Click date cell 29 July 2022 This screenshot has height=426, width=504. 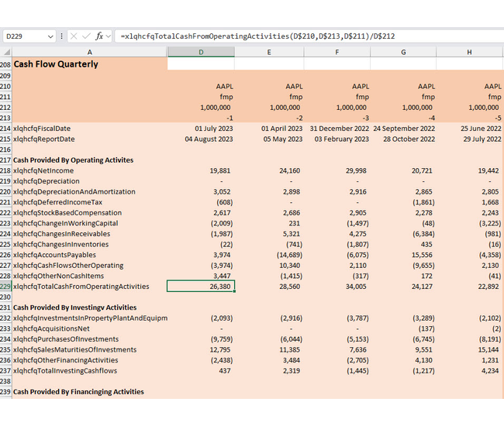(x=470, y=139)
